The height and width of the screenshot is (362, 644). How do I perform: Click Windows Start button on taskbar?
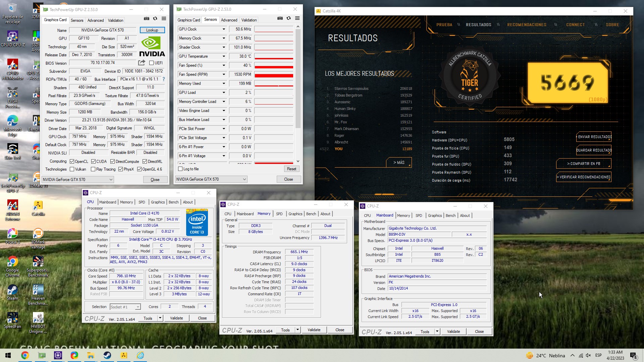(8, 355)
